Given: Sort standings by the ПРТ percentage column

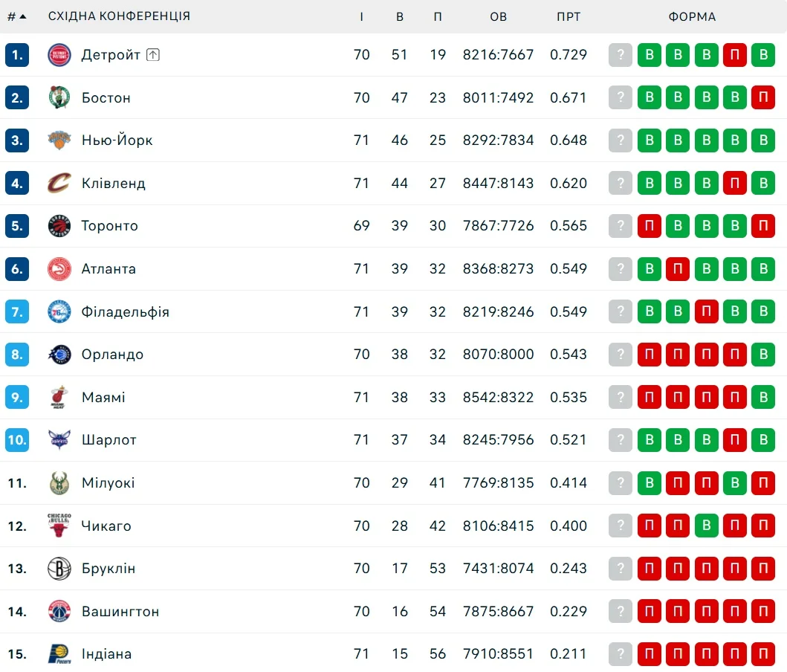Looking at the screenshot, I should pyautogui.click(x=569, y=16).
